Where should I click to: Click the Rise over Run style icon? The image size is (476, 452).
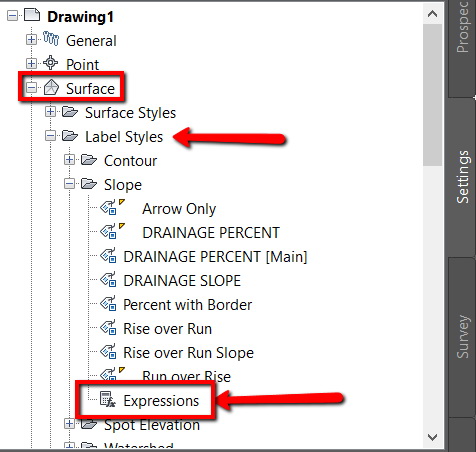click(x=108, y=327)
